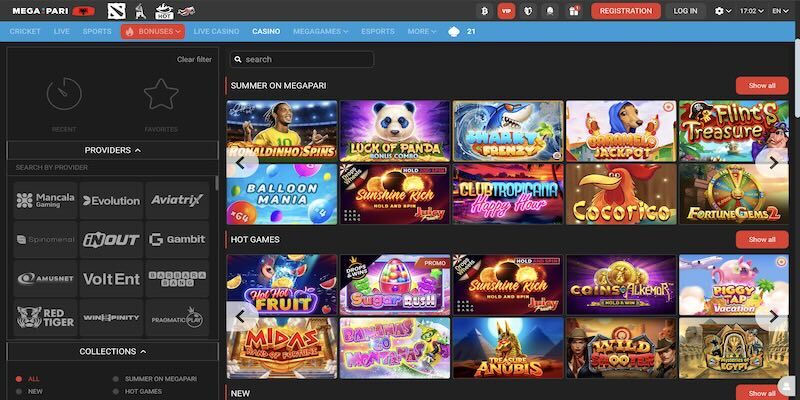
Task: Go to the Live Casino tab
Action: click(216, 32)
